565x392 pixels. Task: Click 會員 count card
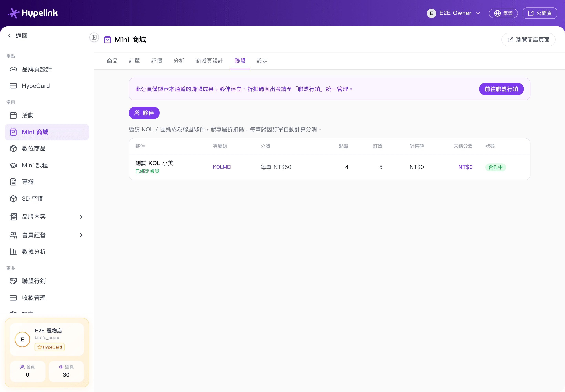[27, 371]
